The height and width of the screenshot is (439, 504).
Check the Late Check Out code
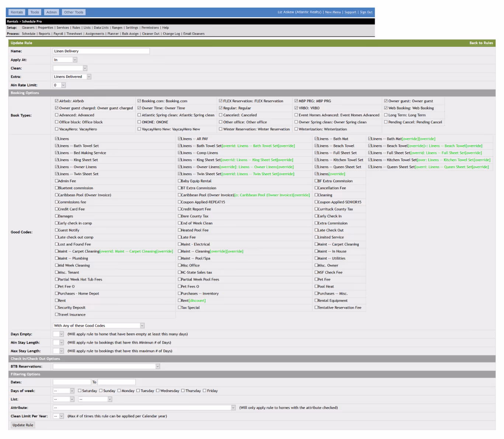[x=316, y=230]
